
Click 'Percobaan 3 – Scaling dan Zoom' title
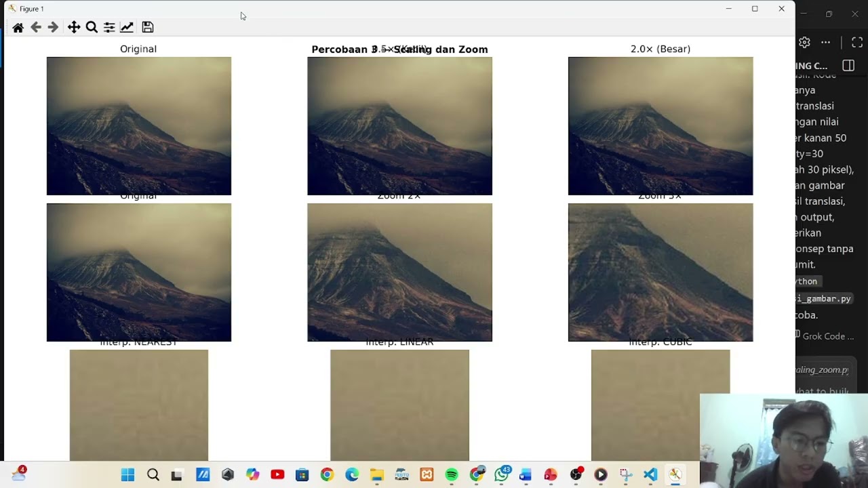399,49
